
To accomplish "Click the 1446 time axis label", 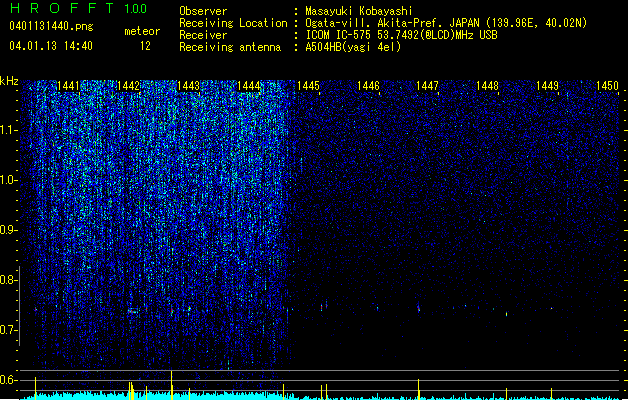I will pos(368,86).
